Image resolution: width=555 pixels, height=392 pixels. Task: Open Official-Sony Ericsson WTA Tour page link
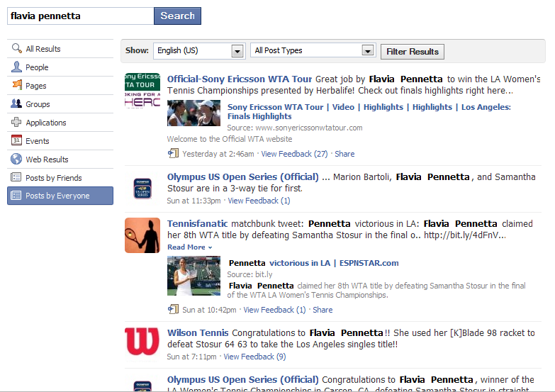[240, 79]
